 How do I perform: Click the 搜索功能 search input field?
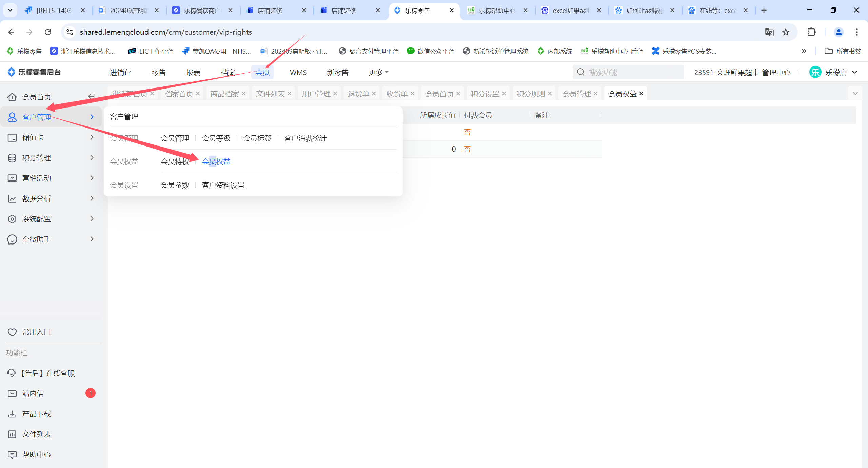pos(628,72)
